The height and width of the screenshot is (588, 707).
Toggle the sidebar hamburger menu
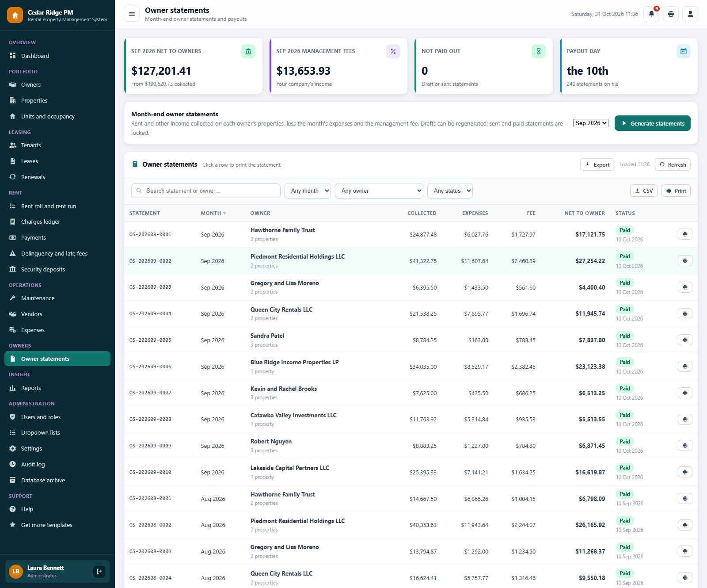click(132, 14)
